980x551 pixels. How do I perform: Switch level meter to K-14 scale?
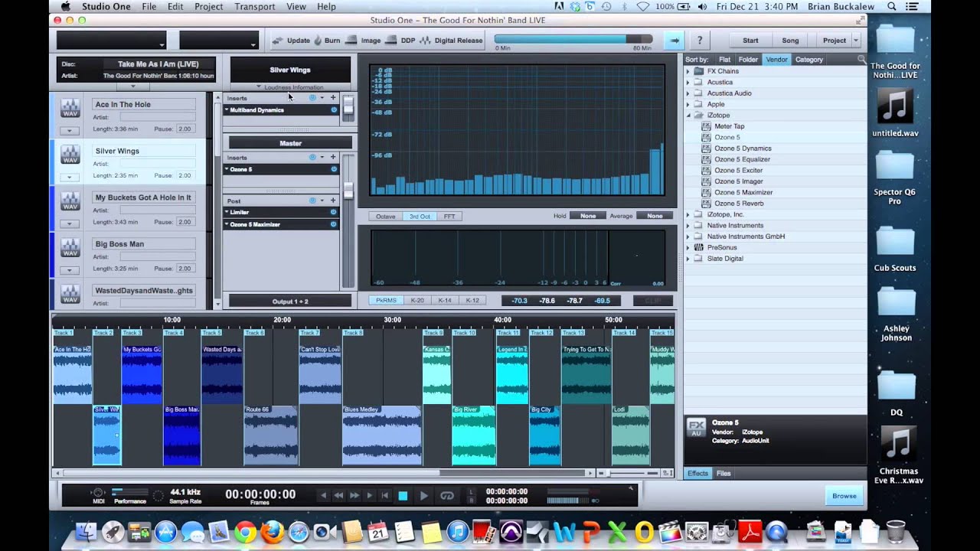[445, 301]
